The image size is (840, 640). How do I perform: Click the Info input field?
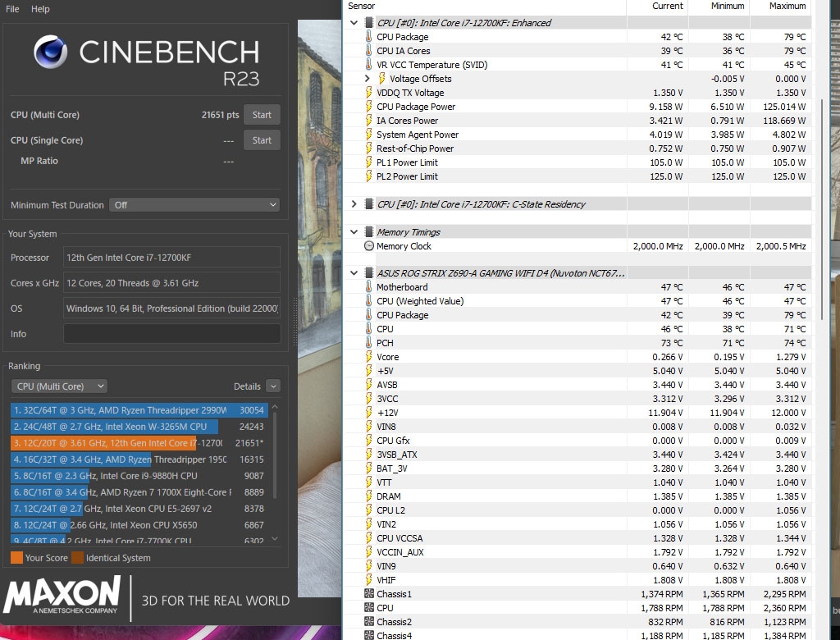pyautogui.click(x=172, y=334)
